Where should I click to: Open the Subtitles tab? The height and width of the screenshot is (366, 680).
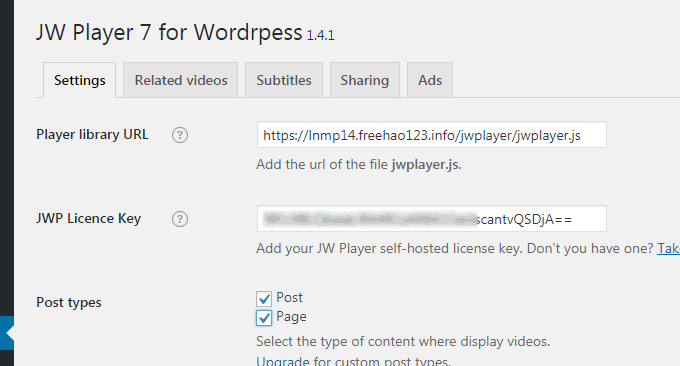284,80
